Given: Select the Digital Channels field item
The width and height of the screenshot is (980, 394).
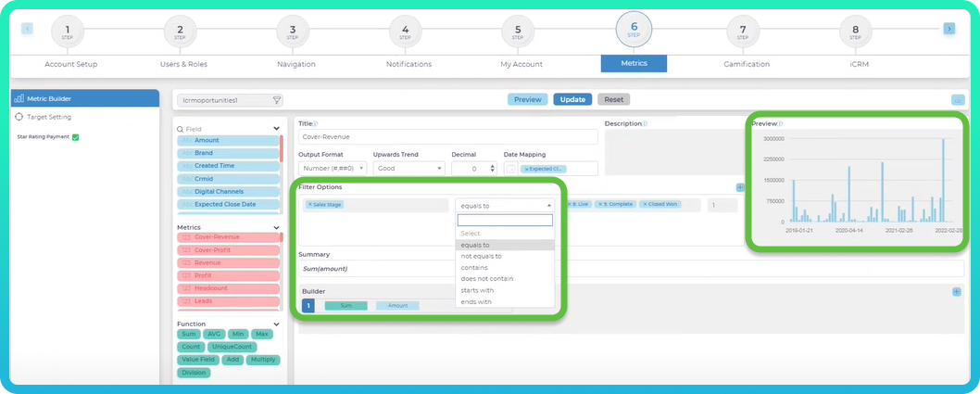Looking at the screenshot, I should pyautogui.click(x=228, y=191).
